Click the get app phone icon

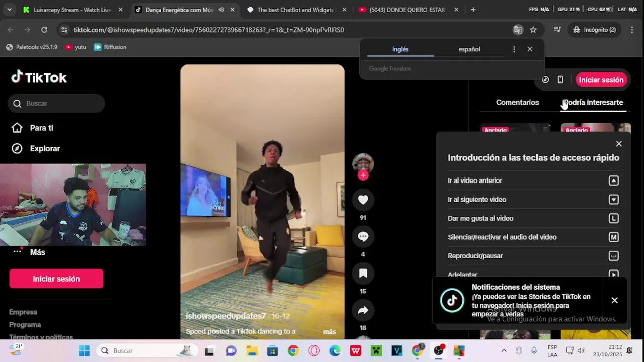tap(560, 80)
